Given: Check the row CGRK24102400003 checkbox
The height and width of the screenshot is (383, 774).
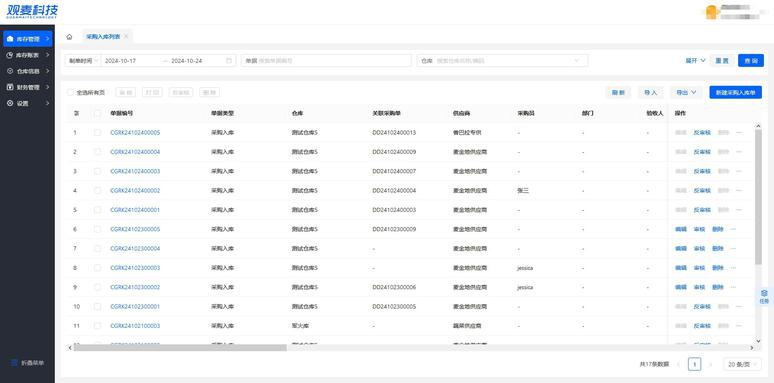Looking at the screenshot, I should click(97, 171).
